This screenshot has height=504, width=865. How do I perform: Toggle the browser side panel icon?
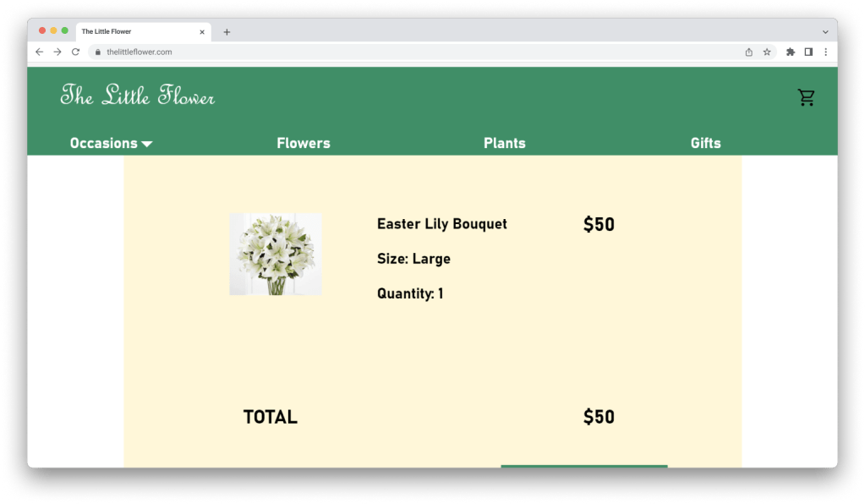coord(808,52)
